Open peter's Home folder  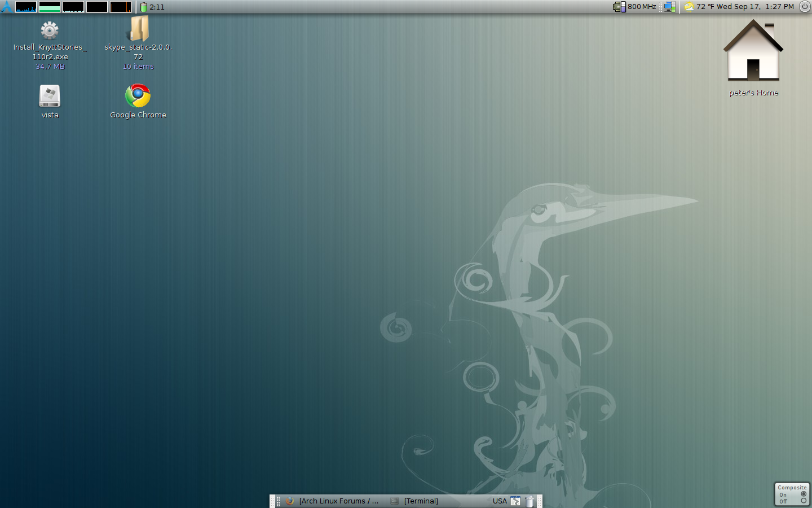(753, 52)
